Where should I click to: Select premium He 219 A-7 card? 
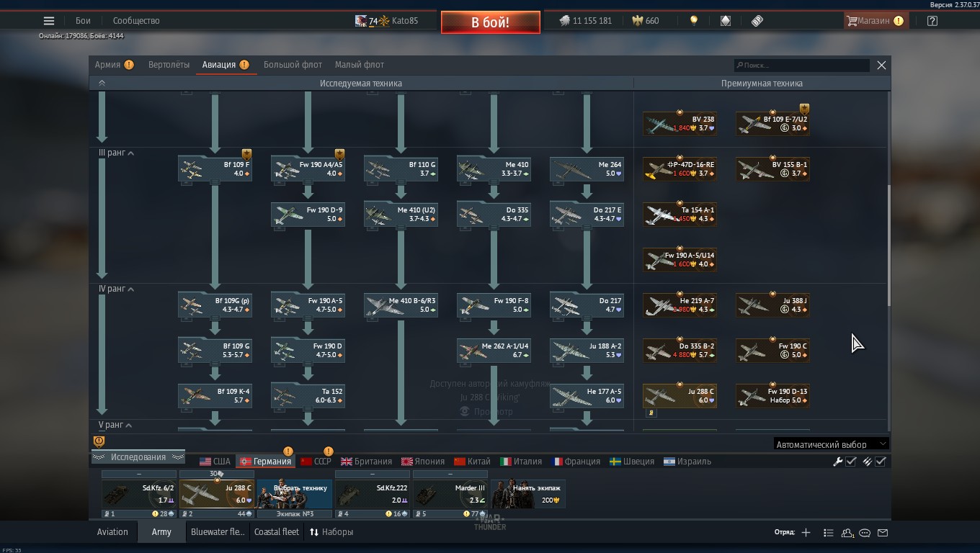click(x=680, y=305)
